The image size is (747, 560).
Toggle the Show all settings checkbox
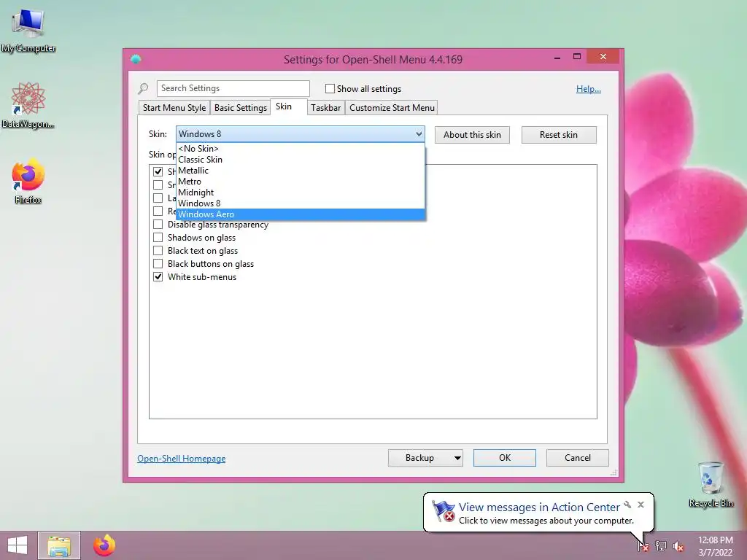pyautogui.click(x=330, y=88)
